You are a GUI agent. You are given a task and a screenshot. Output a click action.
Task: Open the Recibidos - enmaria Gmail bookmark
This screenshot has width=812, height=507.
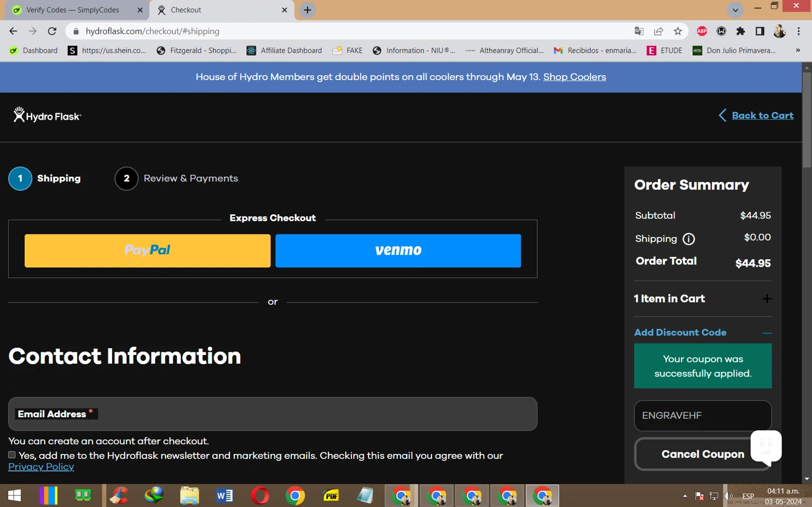(x=595, y=50)
